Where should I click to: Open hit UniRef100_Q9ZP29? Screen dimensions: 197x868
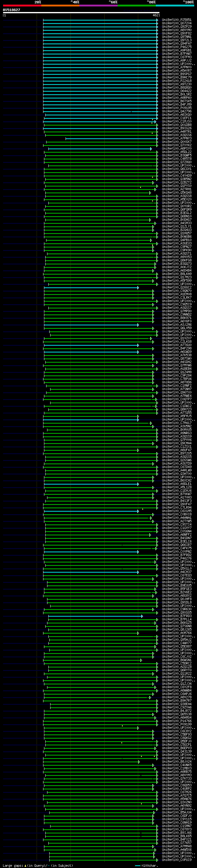point(176,26)
